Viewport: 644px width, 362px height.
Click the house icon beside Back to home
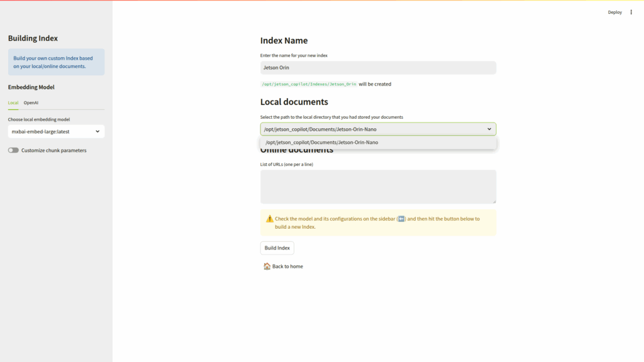(x=267, y=266)
